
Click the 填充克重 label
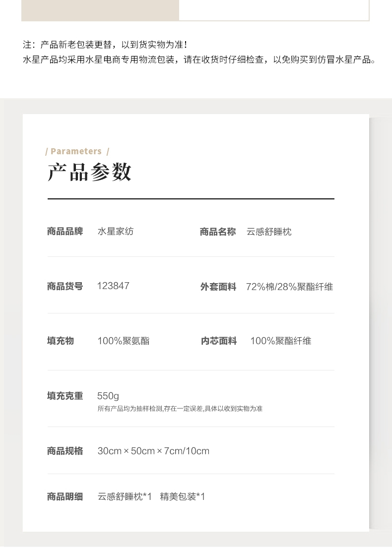click(65, 396)
